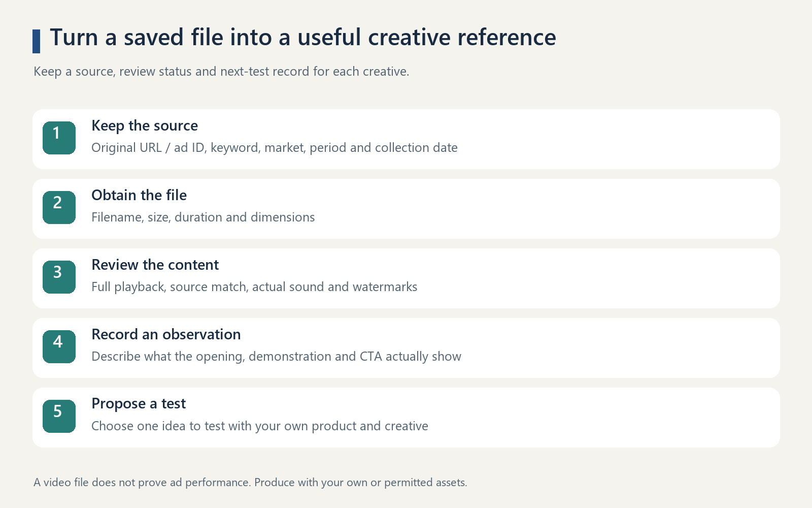Image resolution: width=812 pixels, height=508 pixels.
Task: Click the subtitle starting 'Keep a source, review status'
Action: 221,72
